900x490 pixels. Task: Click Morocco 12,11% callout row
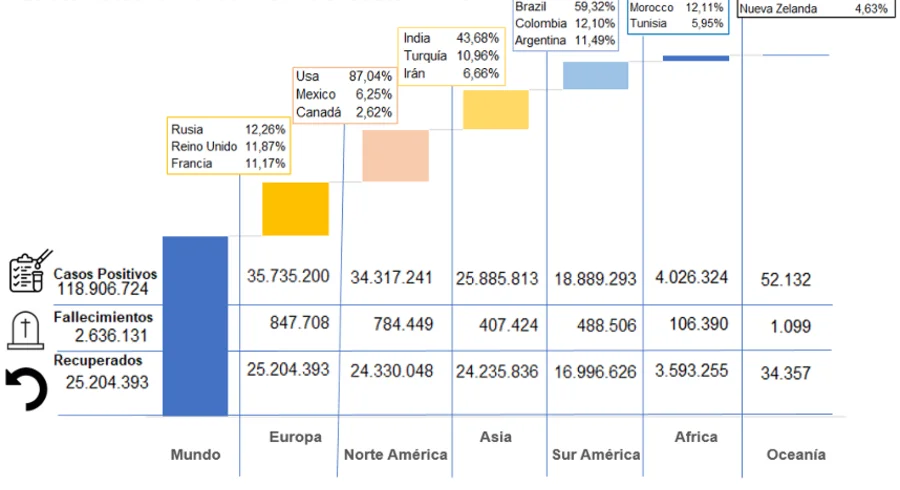tap(677, 7)
